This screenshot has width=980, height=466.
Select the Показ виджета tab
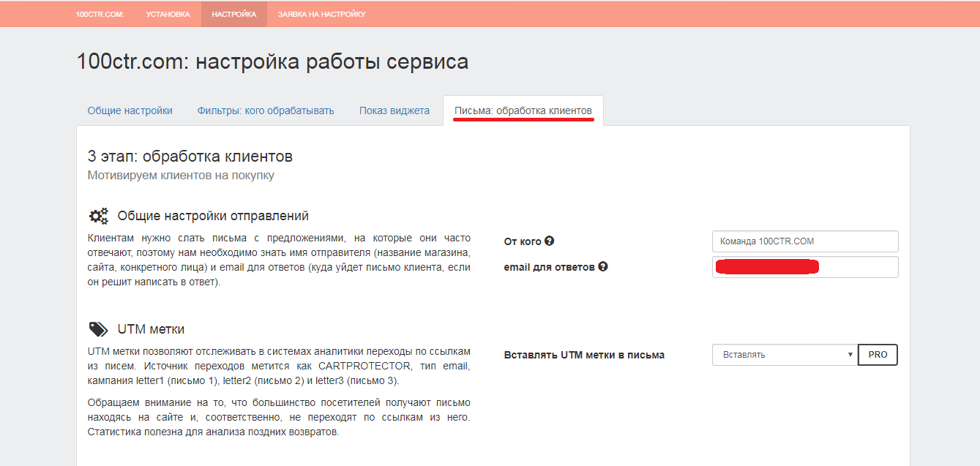[x=394, y=110]
